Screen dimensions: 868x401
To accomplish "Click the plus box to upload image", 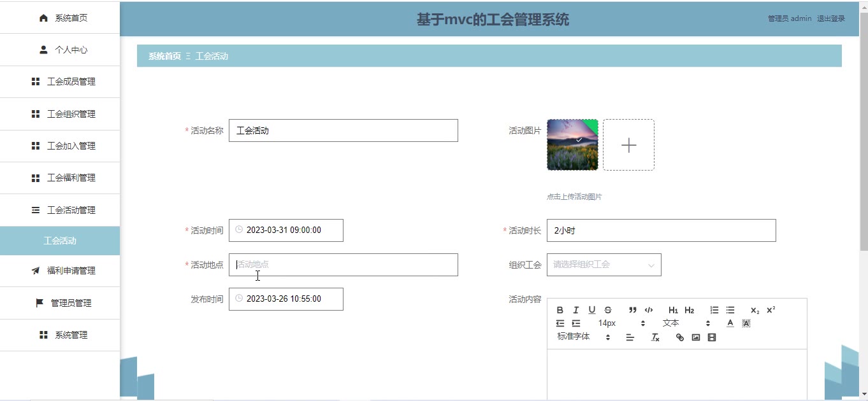I will point(628,145).
